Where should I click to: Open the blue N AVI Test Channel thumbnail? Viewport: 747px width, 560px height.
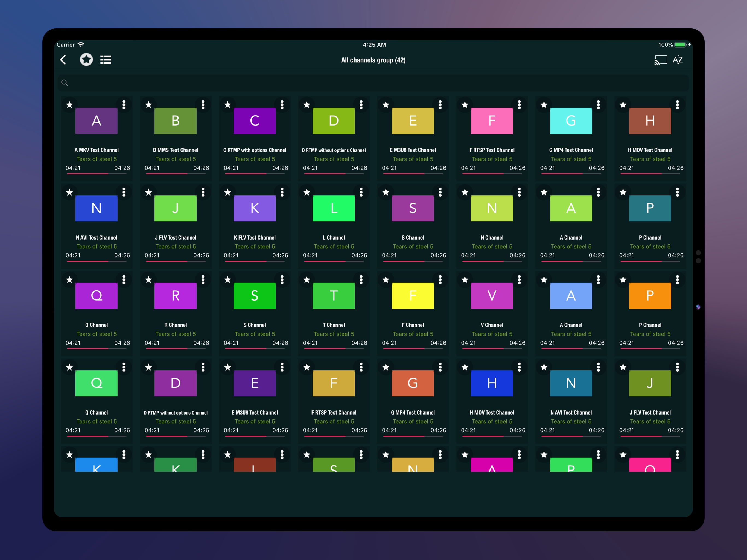tap(96, 208)
